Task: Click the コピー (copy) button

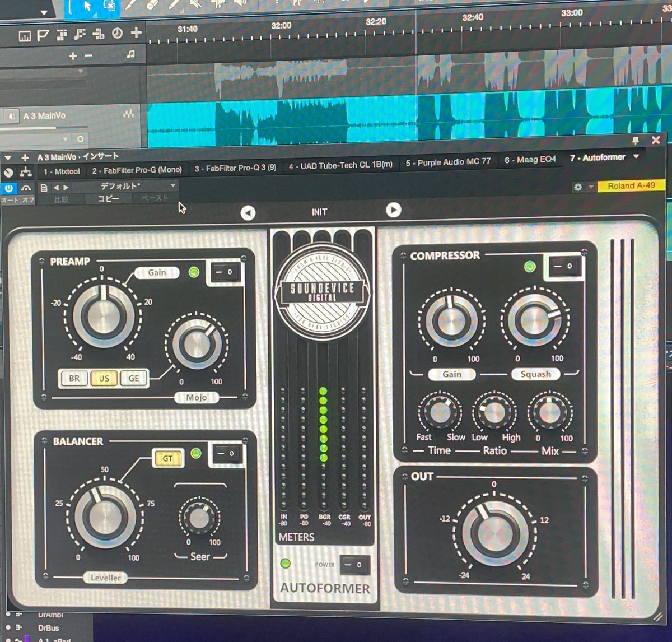Action: [108, 198]
